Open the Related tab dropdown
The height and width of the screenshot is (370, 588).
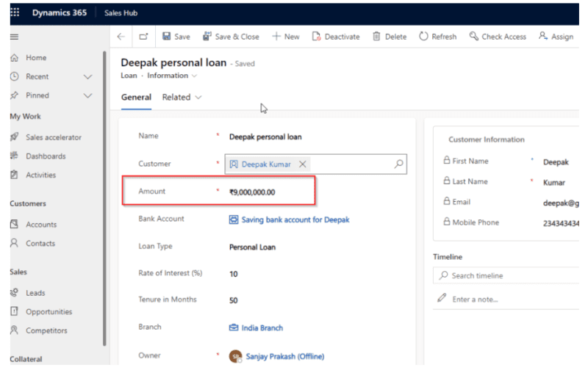[x=182, y=97]
